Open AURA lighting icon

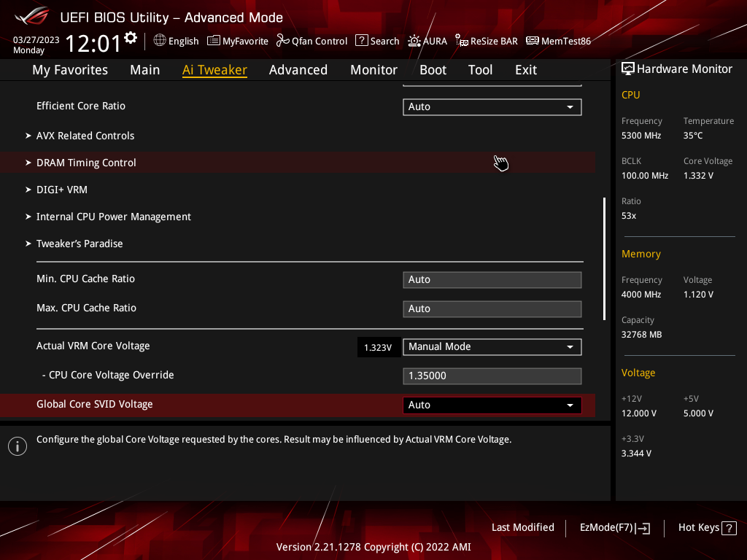(x=414, y=41)
